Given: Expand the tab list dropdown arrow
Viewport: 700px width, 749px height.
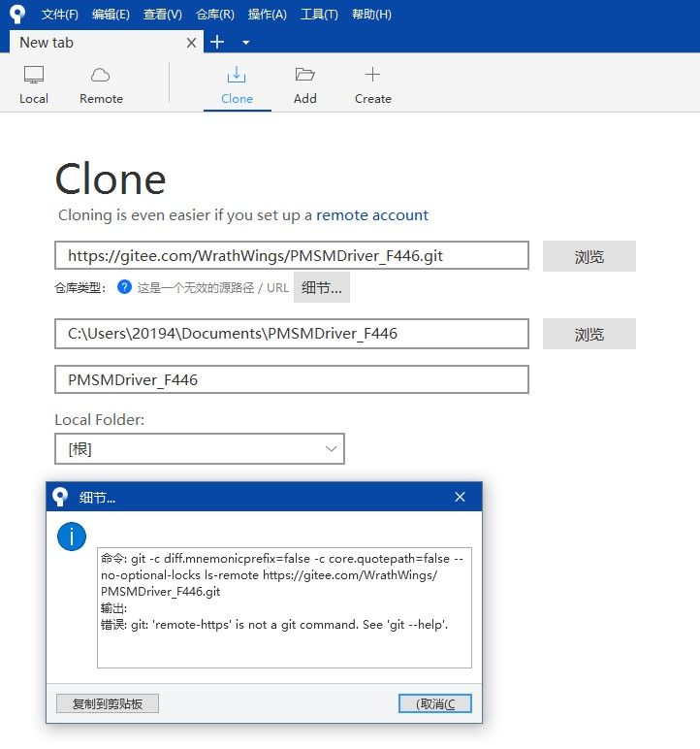Looking at the screenshot, I should 245,43.
